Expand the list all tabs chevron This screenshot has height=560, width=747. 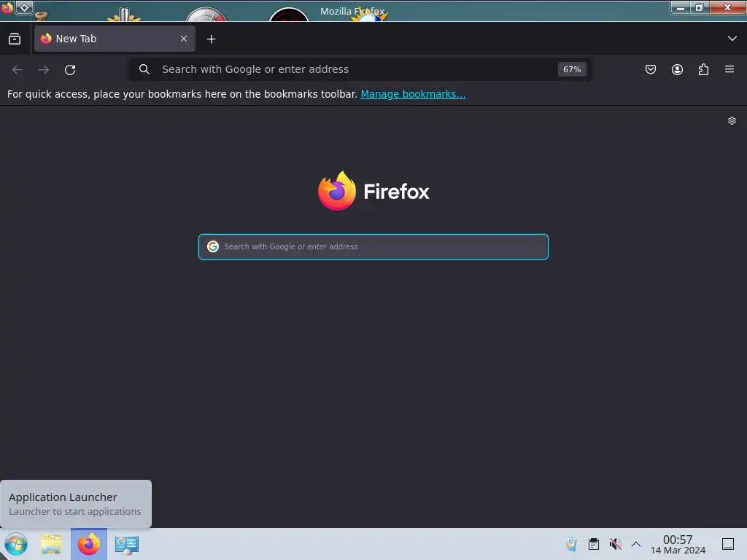732,39
